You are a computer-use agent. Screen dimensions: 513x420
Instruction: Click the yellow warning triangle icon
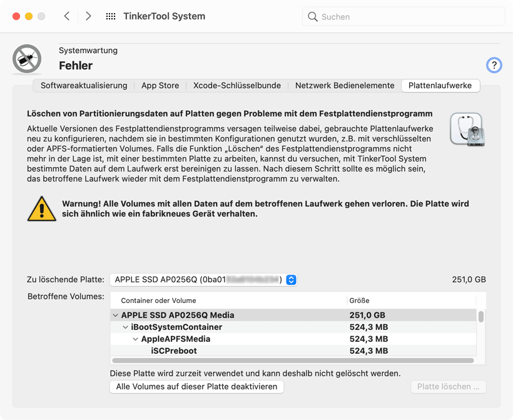pos(41,209)
